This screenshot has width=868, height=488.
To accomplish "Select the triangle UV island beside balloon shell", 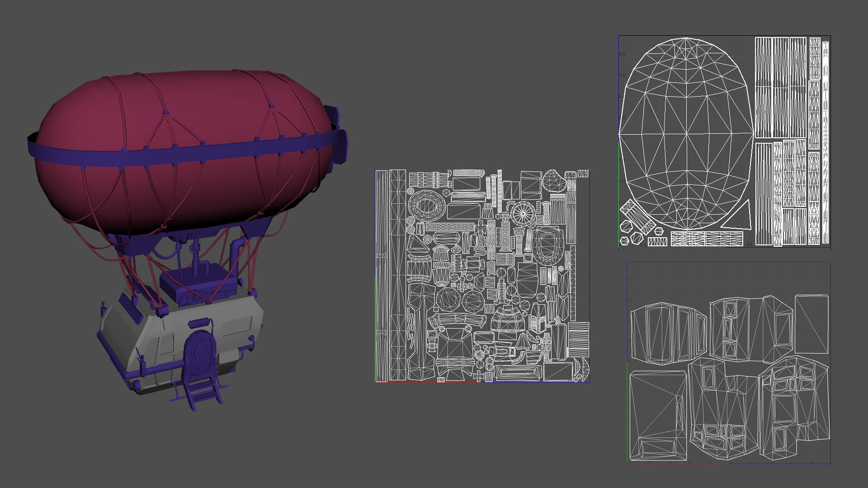I will coord(741,219).
